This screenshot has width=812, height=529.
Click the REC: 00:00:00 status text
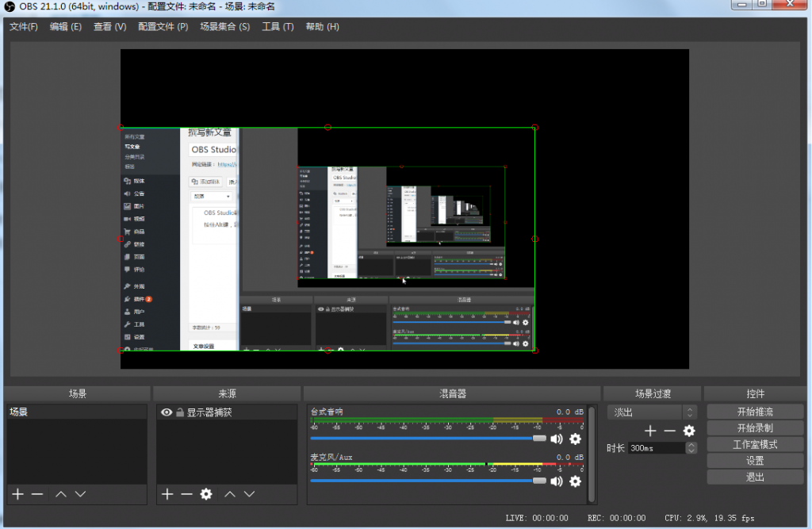[x=617, y=518]
